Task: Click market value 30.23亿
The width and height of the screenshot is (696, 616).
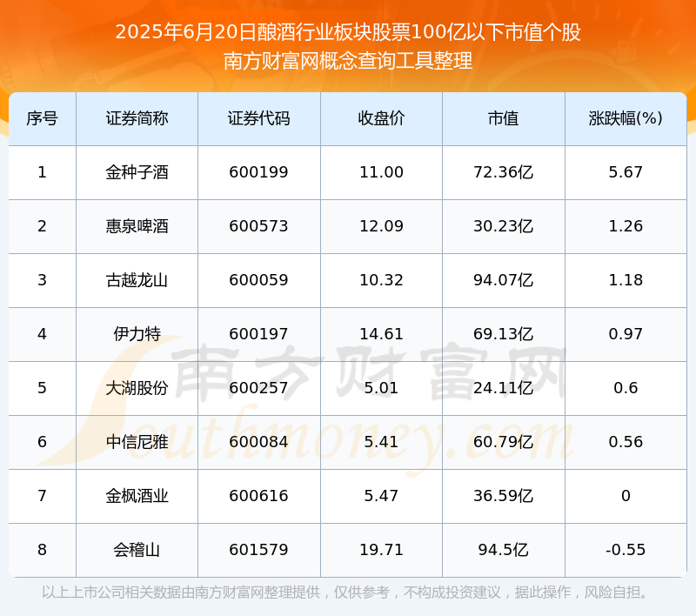Action: [x=504, y=226]
